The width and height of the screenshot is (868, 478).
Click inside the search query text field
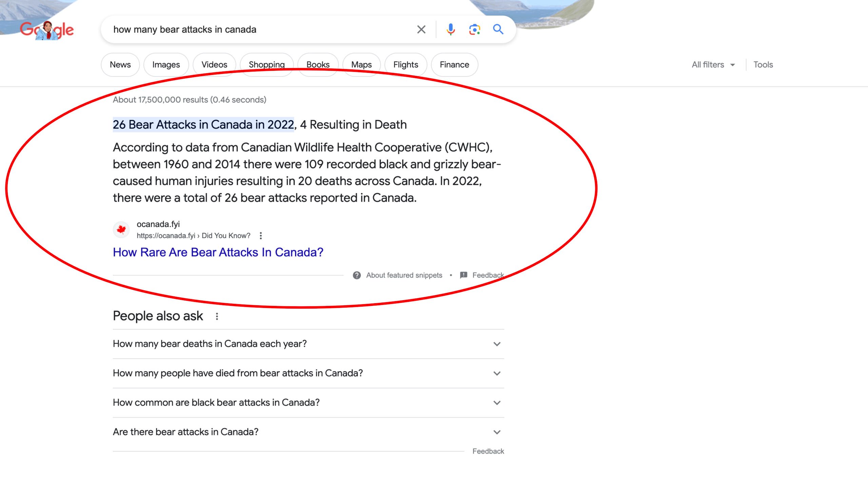(258, 29)
